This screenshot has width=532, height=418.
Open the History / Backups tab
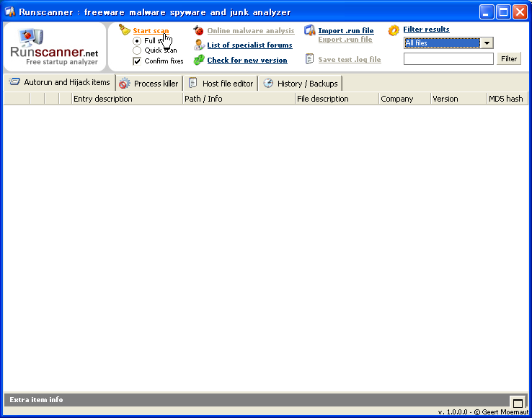pyautogui.click(x=301, y=84)
